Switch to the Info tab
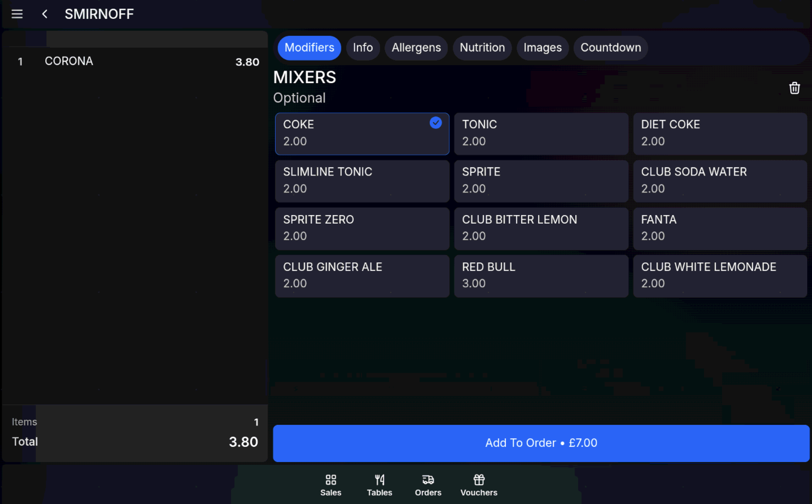This screenshot has width=812, height=504. pyautogui.click(x=363, y=48)
